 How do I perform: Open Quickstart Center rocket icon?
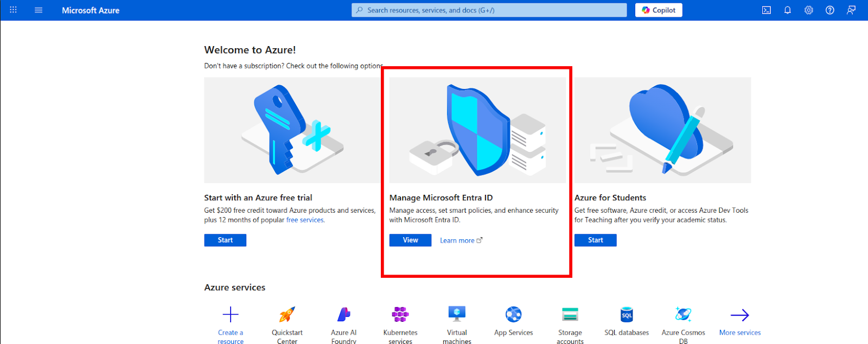coord(287,315)
